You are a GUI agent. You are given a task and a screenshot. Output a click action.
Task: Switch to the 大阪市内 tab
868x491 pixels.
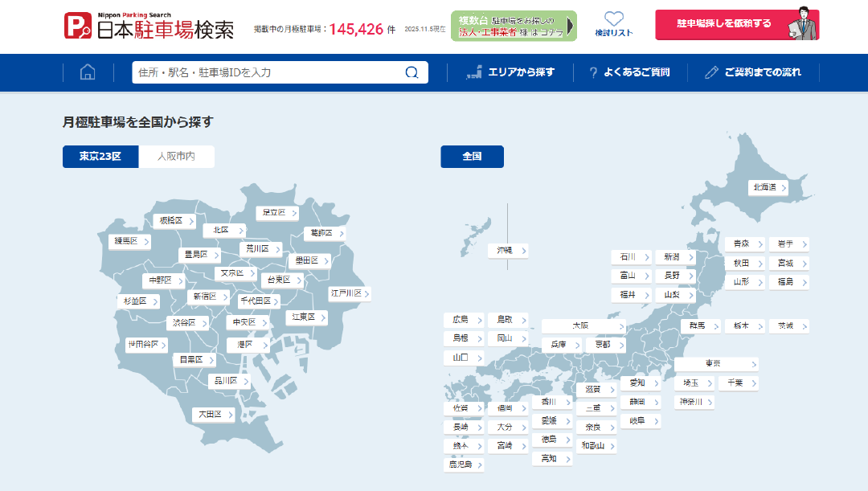click(x=176, y=157)
